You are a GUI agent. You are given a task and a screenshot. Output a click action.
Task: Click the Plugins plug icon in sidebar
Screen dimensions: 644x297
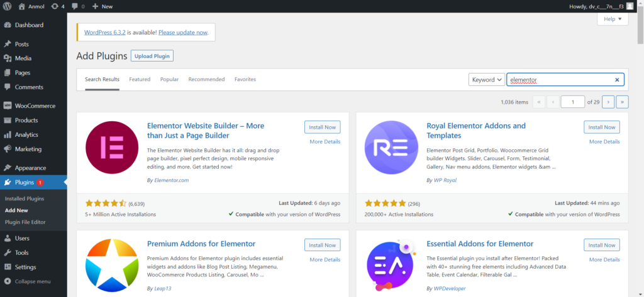[8, 182]
